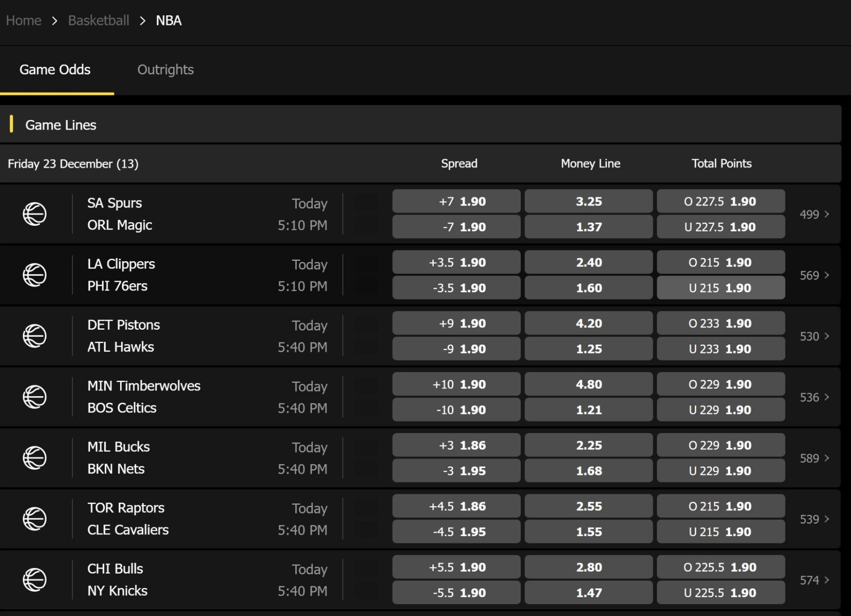Image resolution: width=851 pixels, height=616 pixels.
Task: Expand 539 more markets for Raptors game
Action: (x=814, y=519)
